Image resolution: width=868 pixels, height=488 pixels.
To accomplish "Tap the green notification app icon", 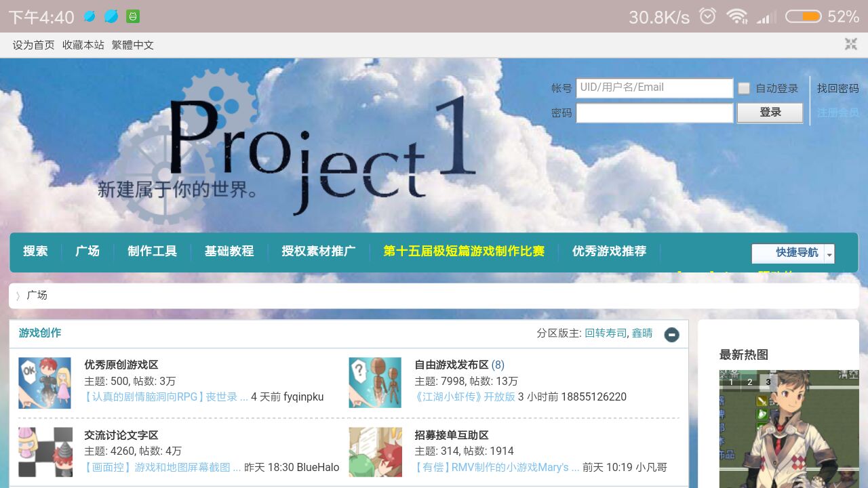I will pos(134,16).
